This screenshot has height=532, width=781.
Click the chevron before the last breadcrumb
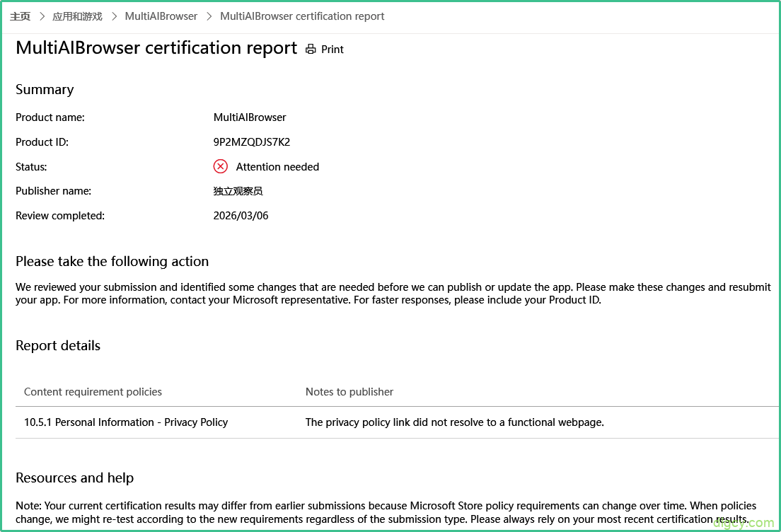pyautogui.click(x=209, y=16)
